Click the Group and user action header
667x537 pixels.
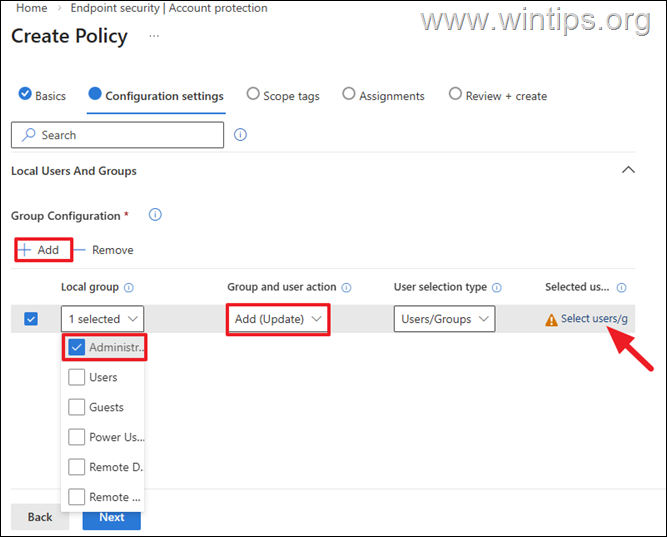(282, 287)
